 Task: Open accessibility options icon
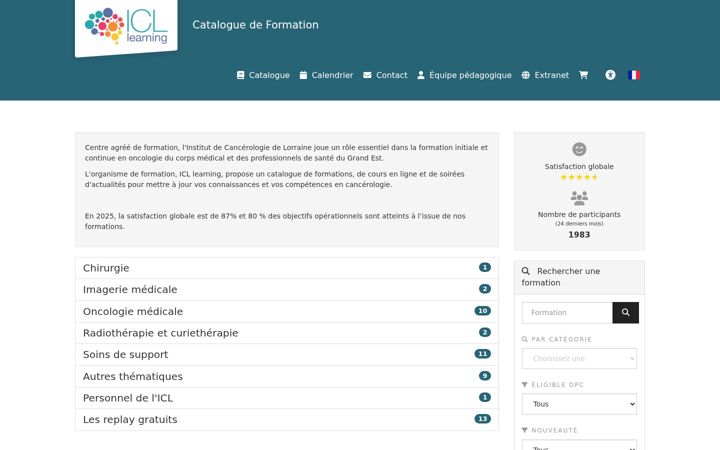click(x=610, y=75)
